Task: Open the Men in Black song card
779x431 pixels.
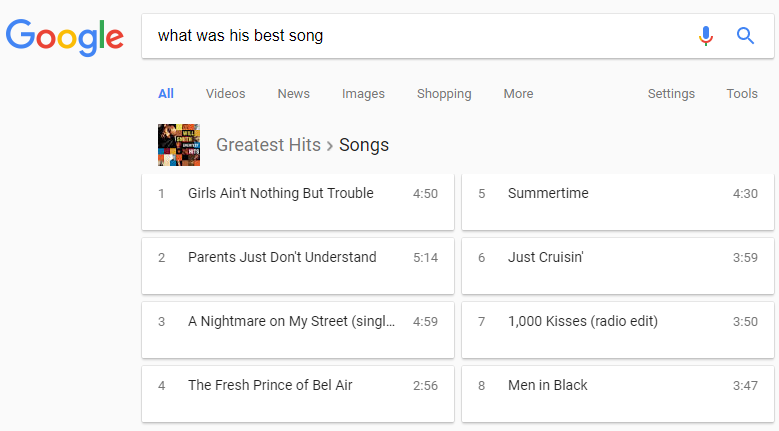Action: (618, 394)
